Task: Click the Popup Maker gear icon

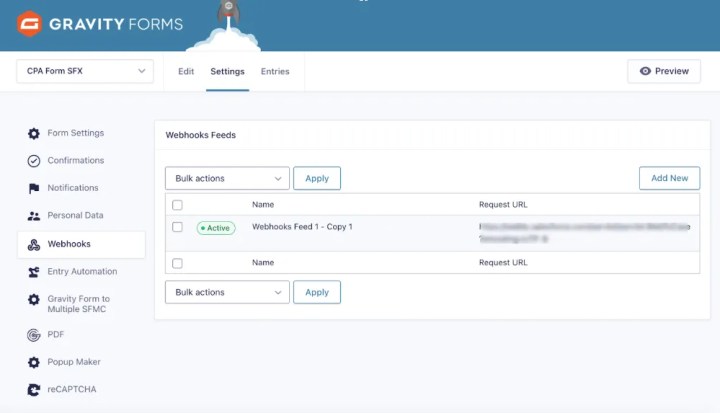Action: tap(34, 362)
